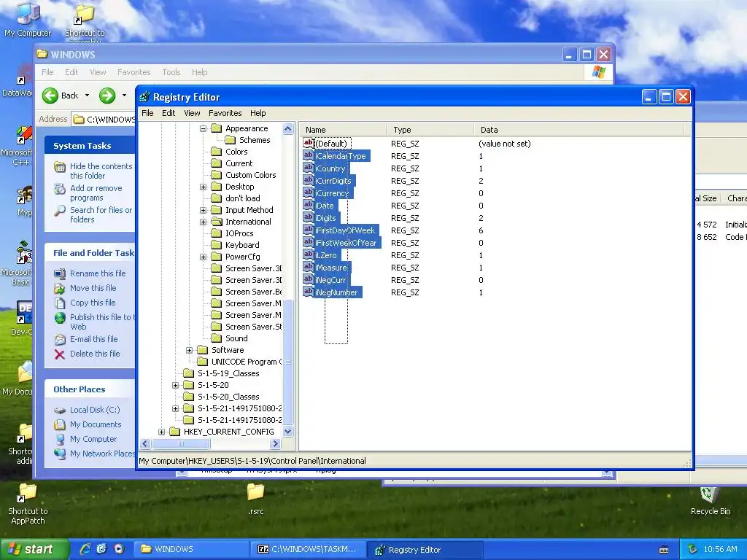Select the UNICODE Program tree key
Viewport: 747px width, 560px height.
coord(247,362)
